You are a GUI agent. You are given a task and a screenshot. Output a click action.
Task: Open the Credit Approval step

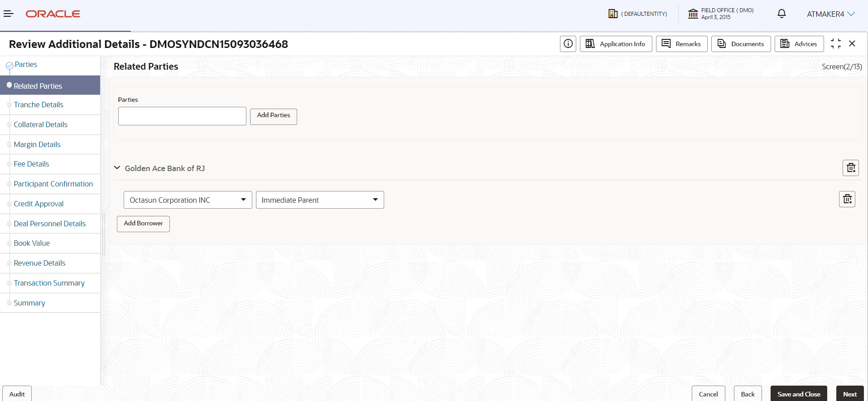[39, 204]
